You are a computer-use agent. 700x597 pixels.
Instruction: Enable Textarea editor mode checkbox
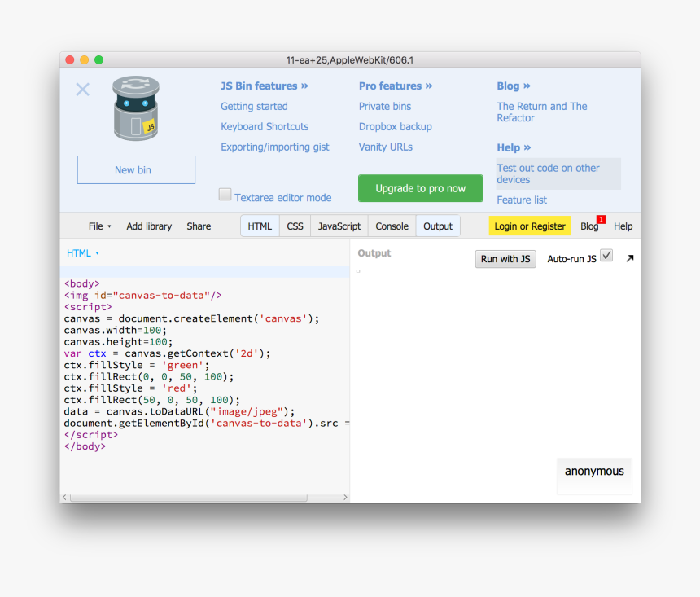(x=225, y=195)
